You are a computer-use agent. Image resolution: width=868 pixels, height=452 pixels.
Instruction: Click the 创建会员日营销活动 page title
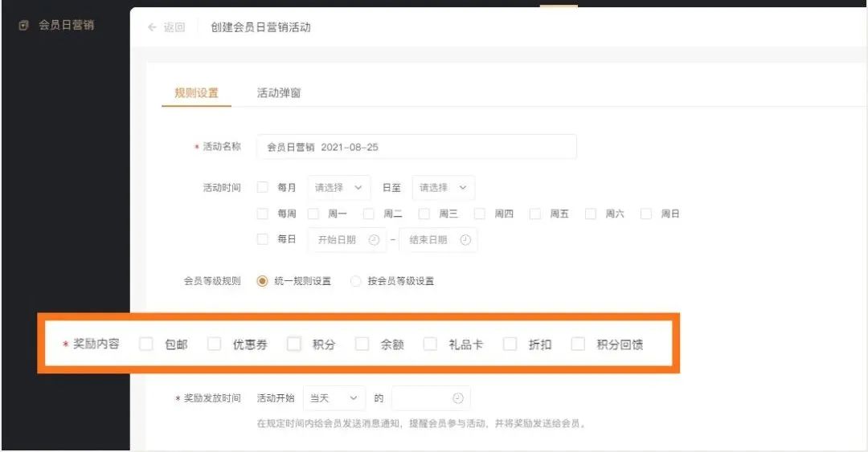pos(260,27)
